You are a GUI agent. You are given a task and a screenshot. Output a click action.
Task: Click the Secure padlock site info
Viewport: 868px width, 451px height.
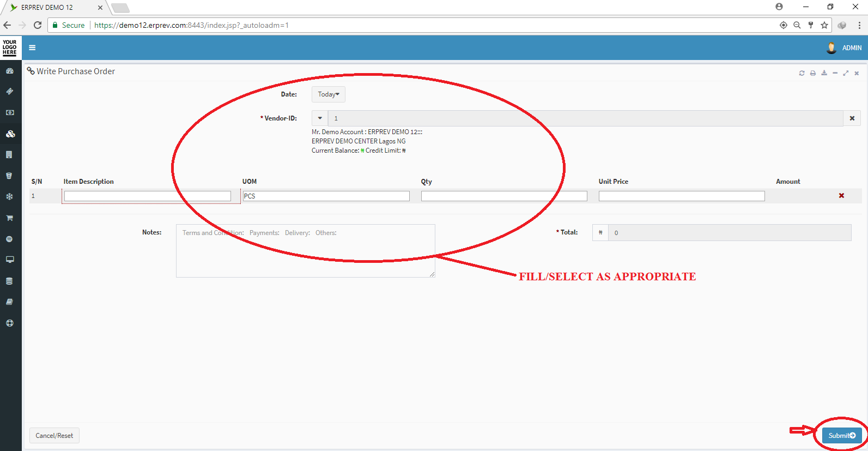(x=69, y=25)
